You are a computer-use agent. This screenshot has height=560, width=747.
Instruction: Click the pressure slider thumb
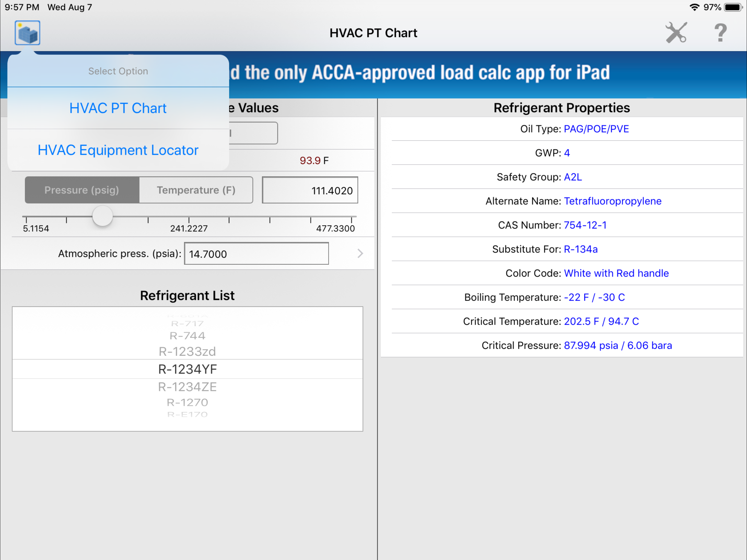click(x=102, y=216)
